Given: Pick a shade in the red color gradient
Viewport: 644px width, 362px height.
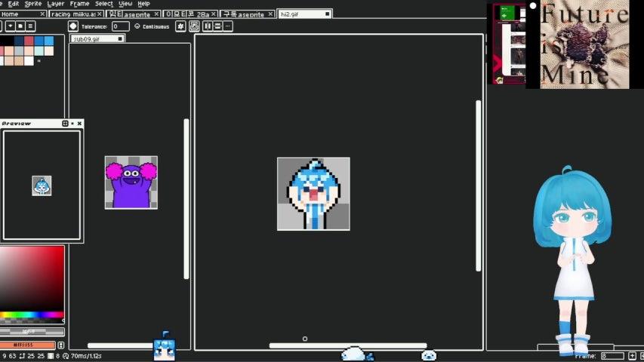Looking at the screenshot, I should point(32,278).
